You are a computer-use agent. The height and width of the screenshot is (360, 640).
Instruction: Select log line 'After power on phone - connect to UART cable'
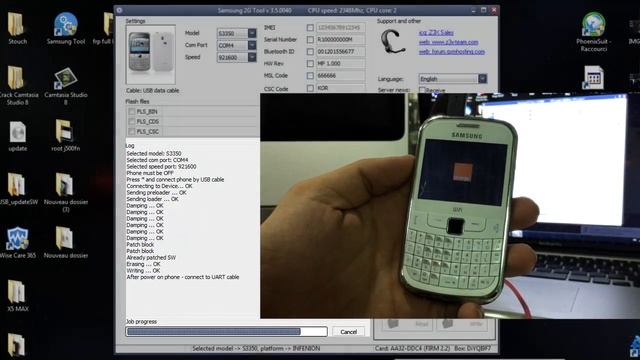(183, 277)
